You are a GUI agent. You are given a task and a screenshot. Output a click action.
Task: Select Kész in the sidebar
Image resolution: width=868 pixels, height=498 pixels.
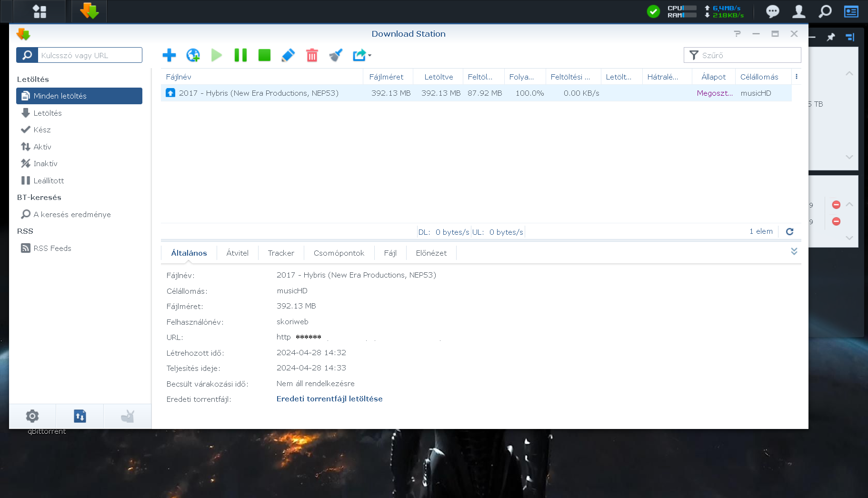[x=42, y=129]
